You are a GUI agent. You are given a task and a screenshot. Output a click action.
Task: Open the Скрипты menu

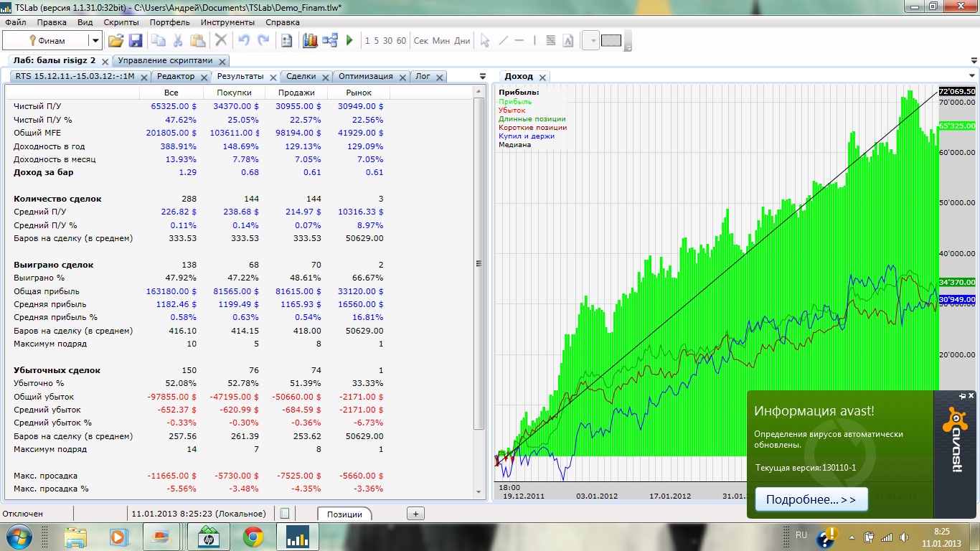pos(121,22)
